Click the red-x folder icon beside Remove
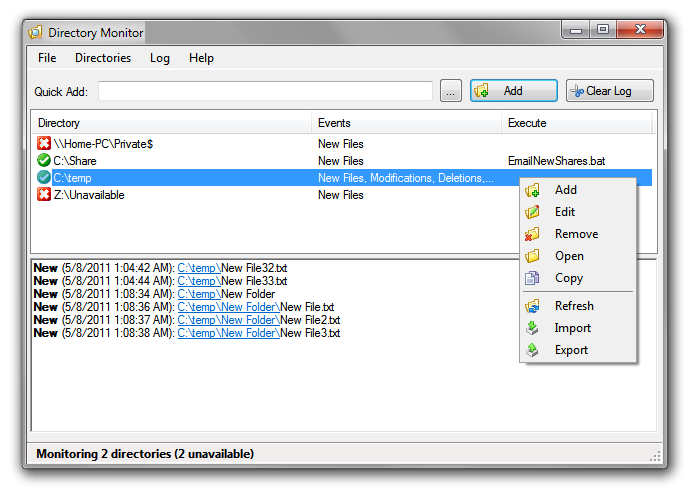This screenshot has width=689, height=490. coord(532,234)
